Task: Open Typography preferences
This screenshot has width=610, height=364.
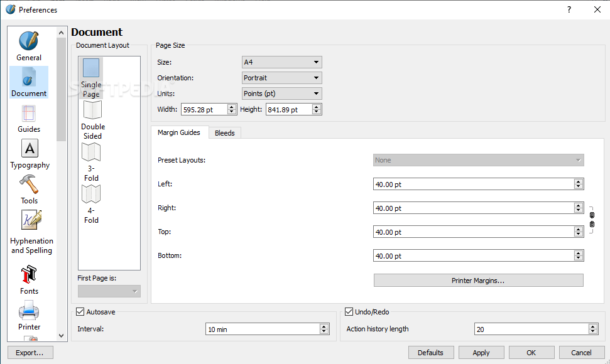Action: [30, 154]
